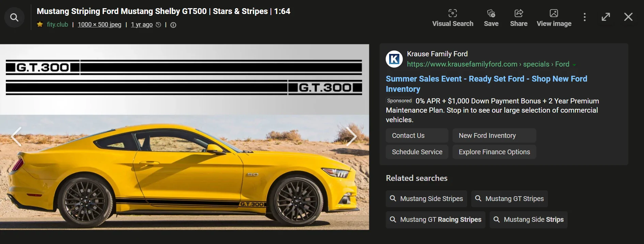Click View image button
The height and width of the screenshot is (244, 644).
[554, 18]
